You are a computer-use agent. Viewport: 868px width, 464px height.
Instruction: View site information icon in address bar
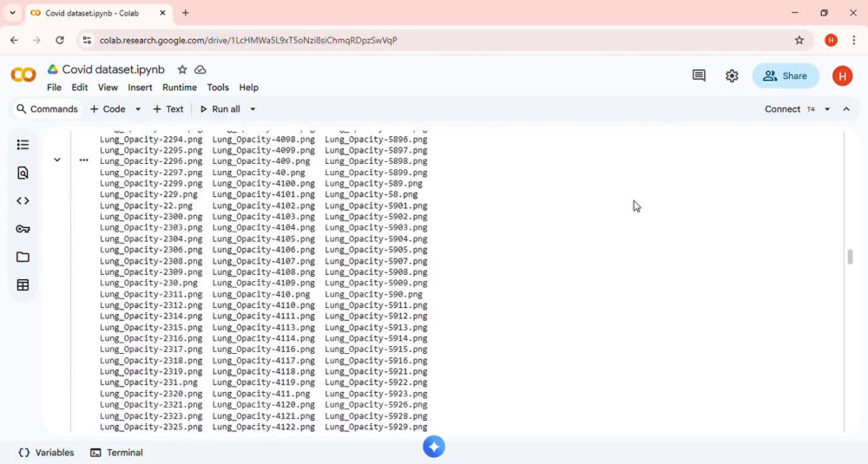coord(87,40)
